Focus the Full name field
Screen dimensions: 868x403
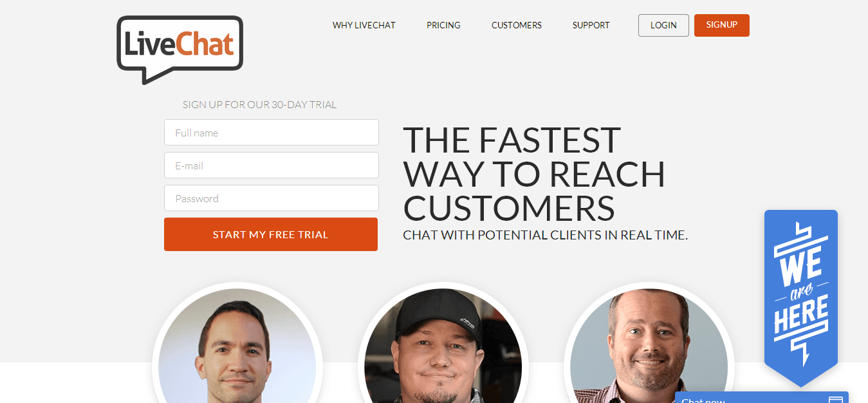point(272,133)
